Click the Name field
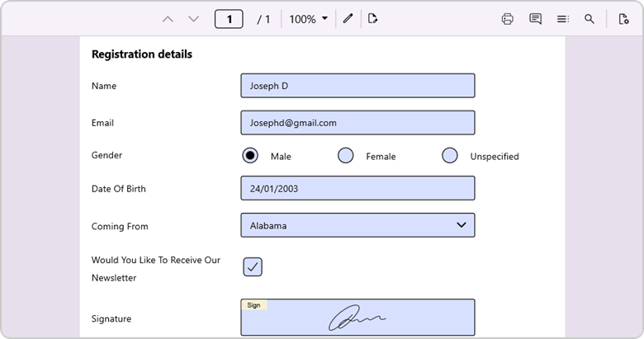The width and height of the screenshot is (644, 339). tap(358, 86)
